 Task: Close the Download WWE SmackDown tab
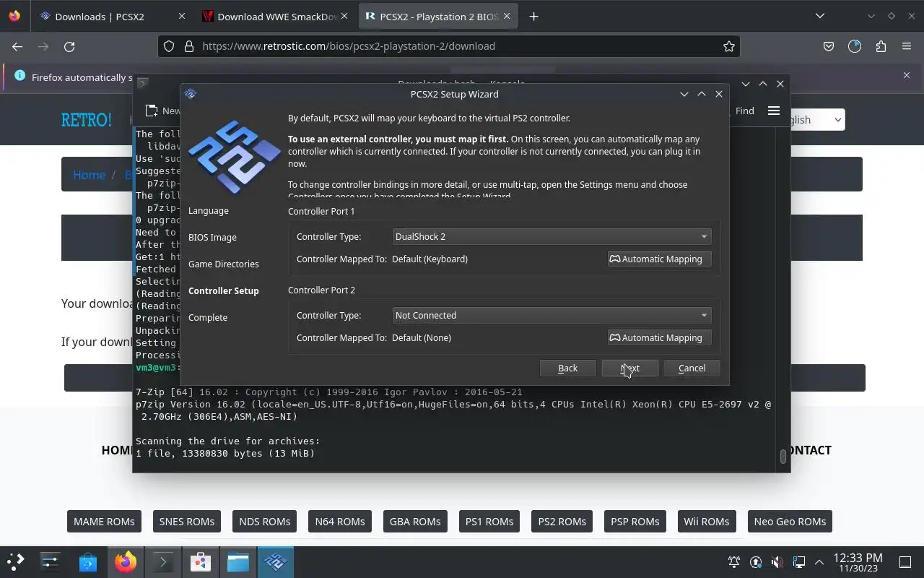pos(344,16)
